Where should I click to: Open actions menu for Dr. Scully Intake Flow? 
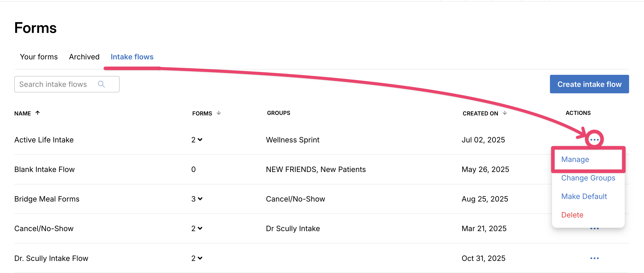[x=594, y=258]
